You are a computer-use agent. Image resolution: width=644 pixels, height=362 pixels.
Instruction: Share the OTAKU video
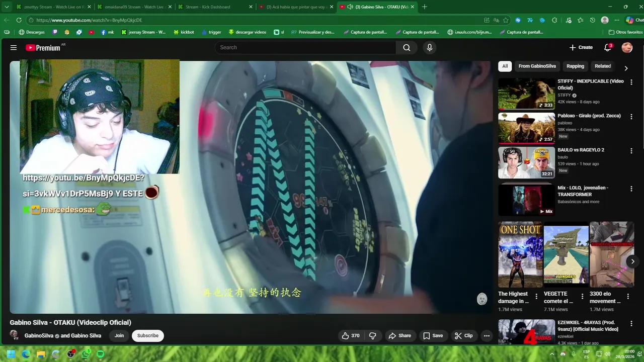[x=400, y=336]
